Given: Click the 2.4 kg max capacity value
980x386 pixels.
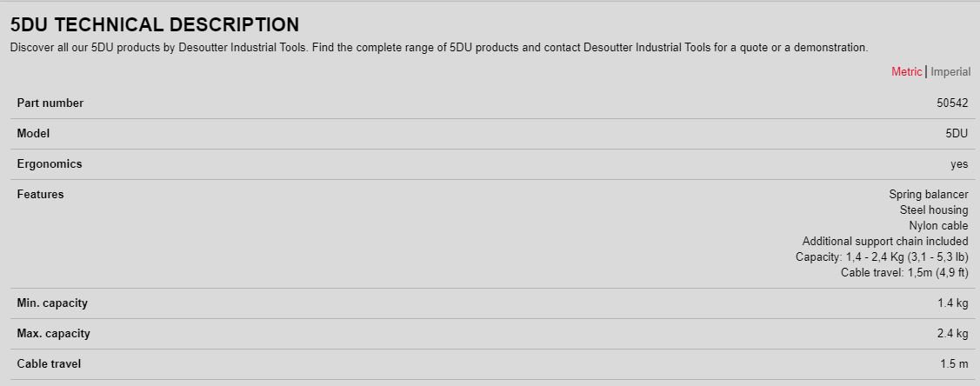Looking at the screenshot, I should pyautogui.click(x=952, y=334).
